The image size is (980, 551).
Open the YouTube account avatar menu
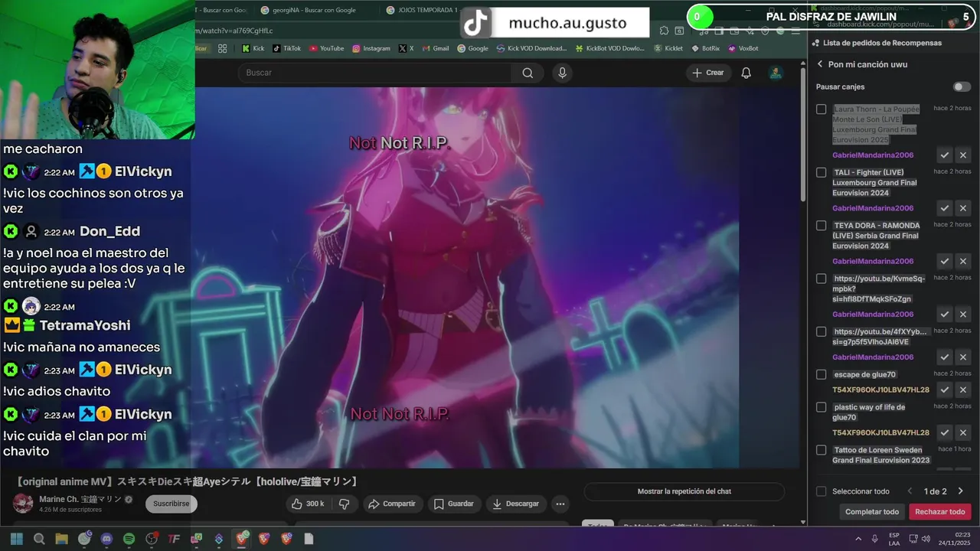click(x=776, y=73)
